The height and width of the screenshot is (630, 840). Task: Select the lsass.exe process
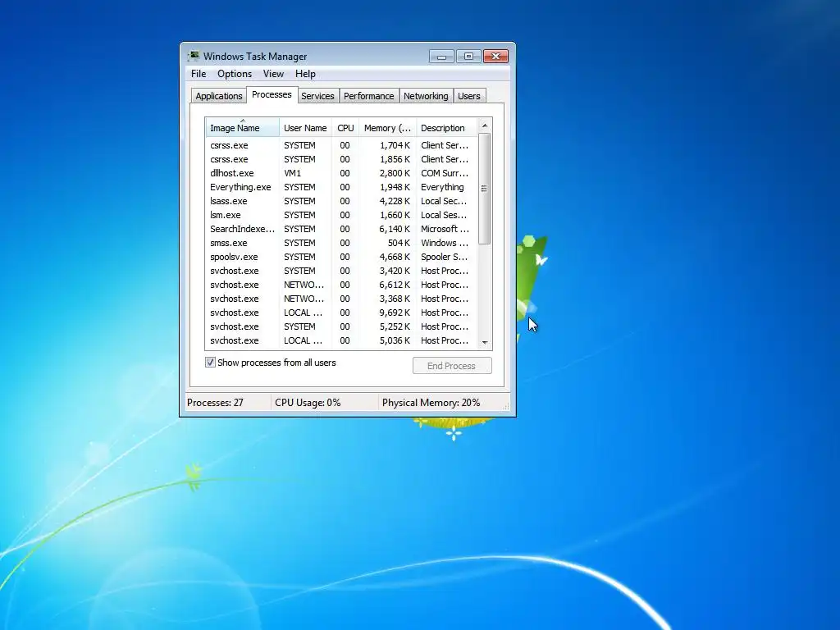(341, 201)
